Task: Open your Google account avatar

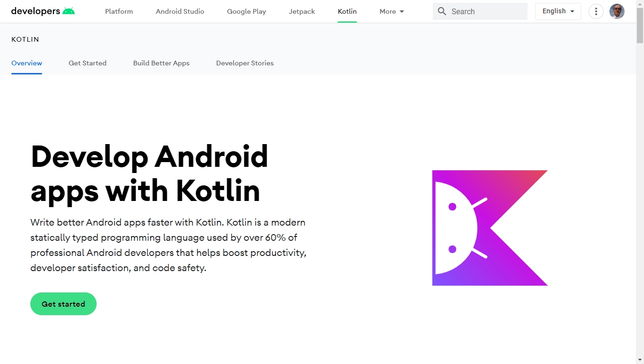Action: (x=617, y=11)
